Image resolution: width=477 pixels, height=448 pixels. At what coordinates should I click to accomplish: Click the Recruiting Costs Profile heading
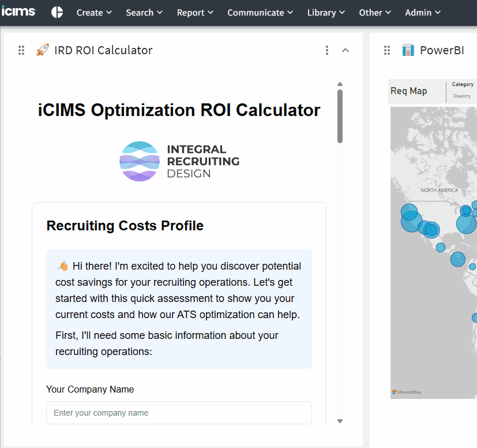pyautogui.click(x=125, y=226)
